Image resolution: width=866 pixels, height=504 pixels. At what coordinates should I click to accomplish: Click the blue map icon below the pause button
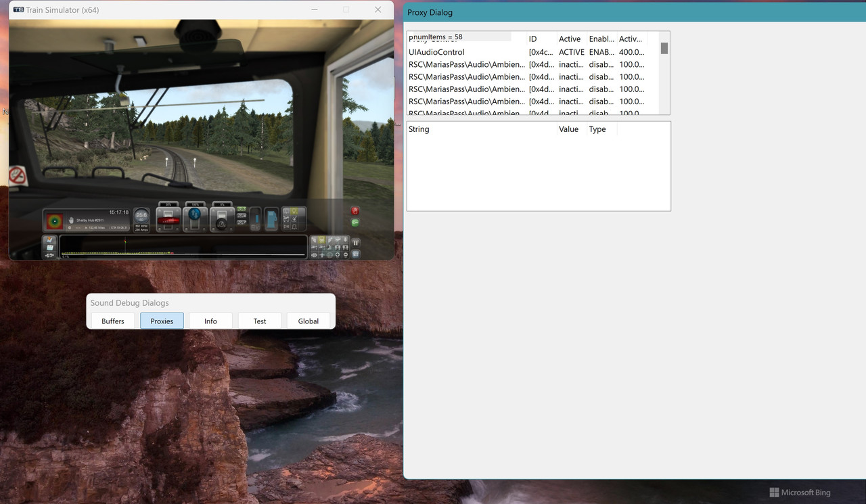pos(356,254)
